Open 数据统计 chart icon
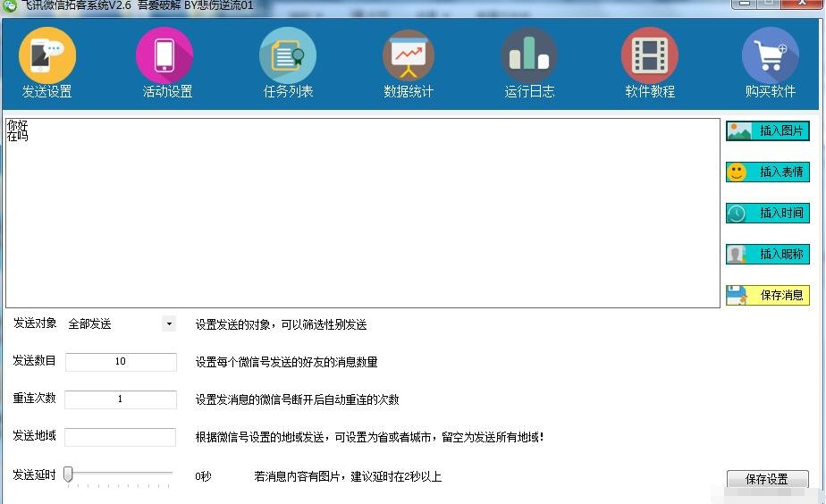Screen dimensions: 826x504 [409, 55]
